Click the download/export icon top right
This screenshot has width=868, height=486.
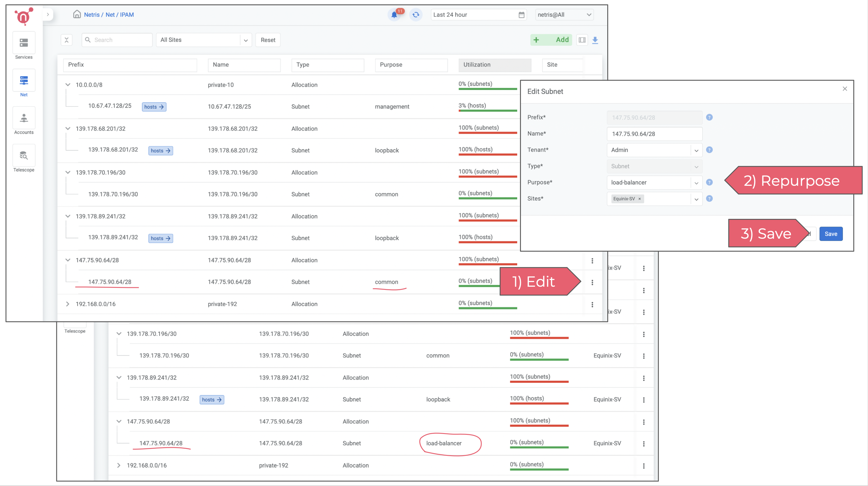pos(595,41)
